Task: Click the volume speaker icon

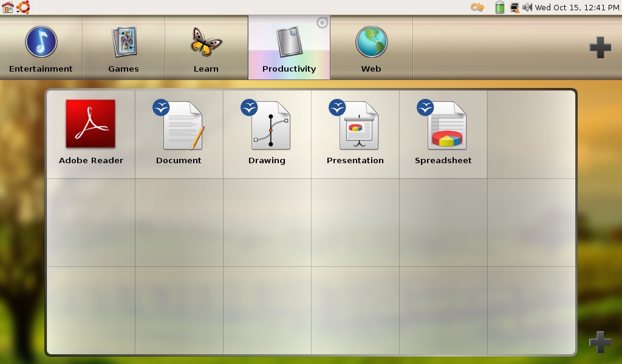Action: [527, 7]
